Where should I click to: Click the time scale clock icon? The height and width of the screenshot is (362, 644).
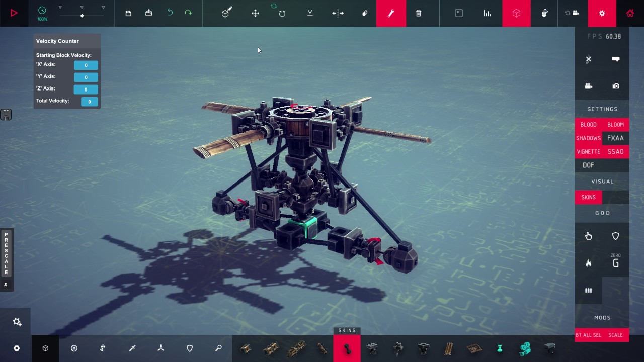[x=42, y=10]
